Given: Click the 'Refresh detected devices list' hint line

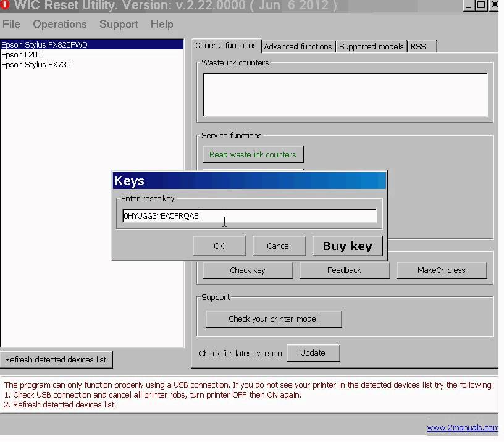Looking at the screenshot, I should point(60,405).
